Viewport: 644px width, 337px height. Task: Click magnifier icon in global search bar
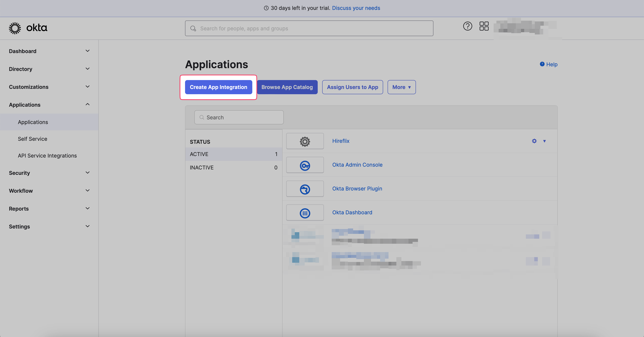point(193,28)
